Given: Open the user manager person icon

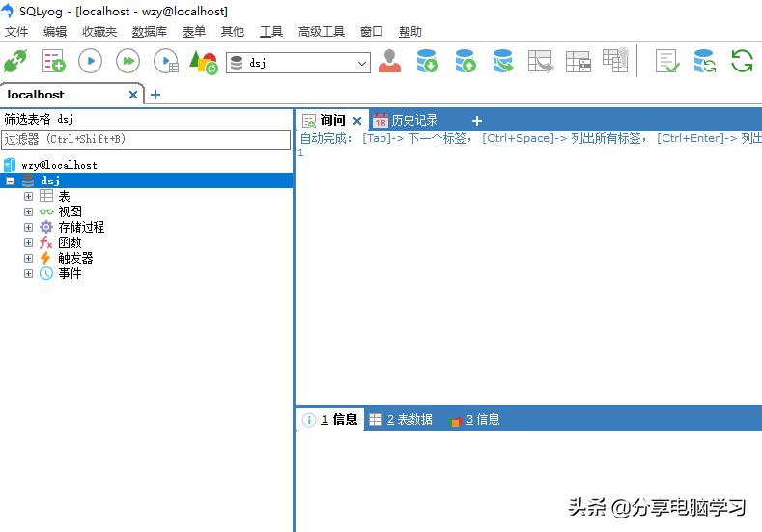Looking at the screenshot, I should tap(390, 61).
